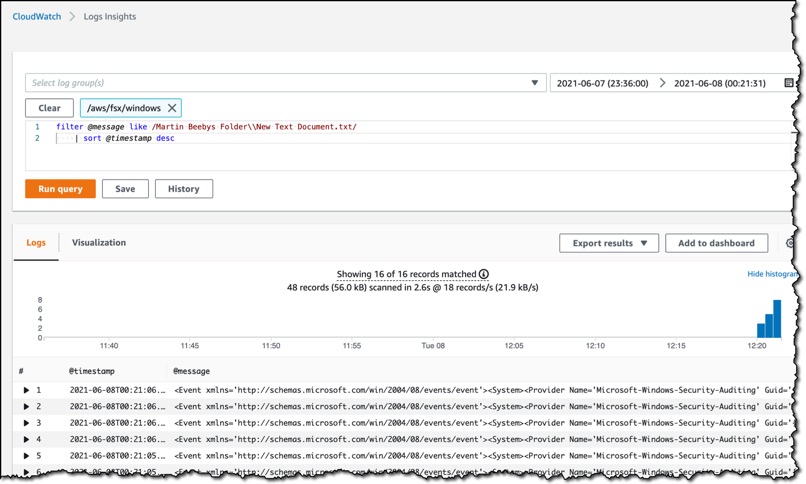Screen dimensions: 806x484
Task: Click the @timestamp column header
Action: [x=91, y=371]
